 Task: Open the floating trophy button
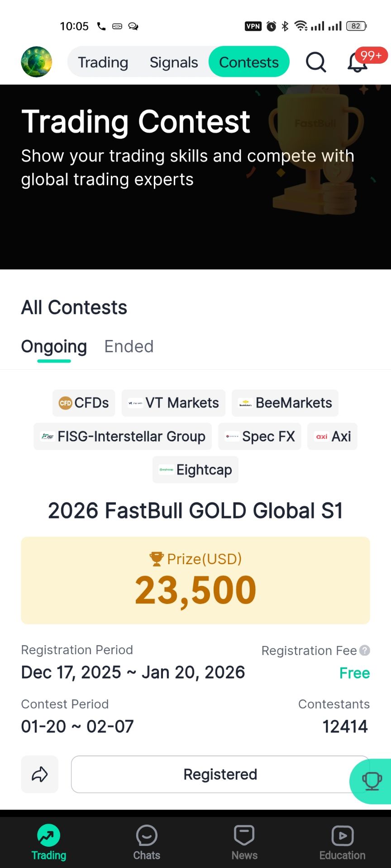pyautogui.click(x=372, y=781)
